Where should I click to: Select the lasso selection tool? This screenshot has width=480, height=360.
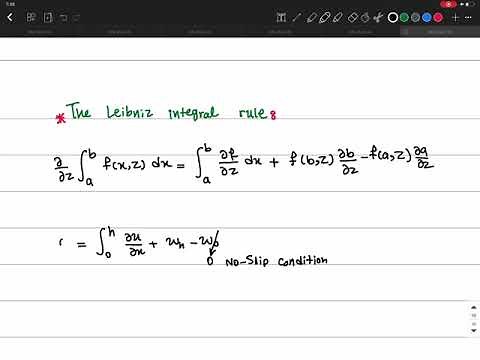pos(366,17)
